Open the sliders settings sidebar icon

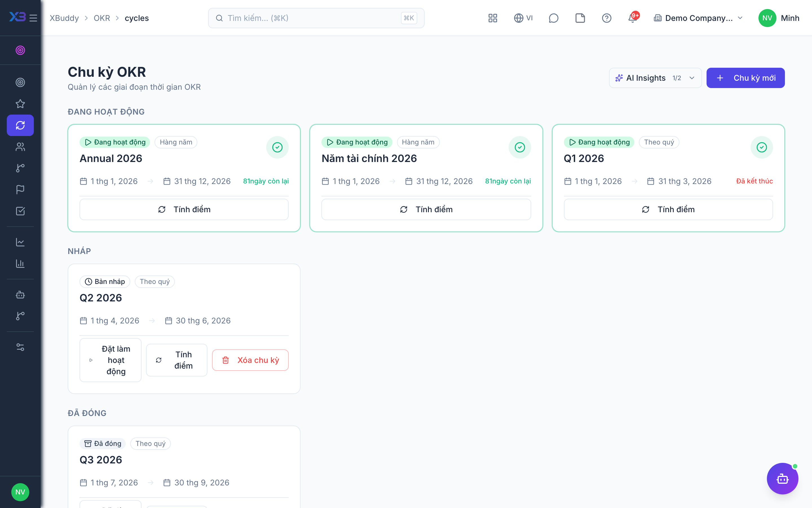point(20,347)
